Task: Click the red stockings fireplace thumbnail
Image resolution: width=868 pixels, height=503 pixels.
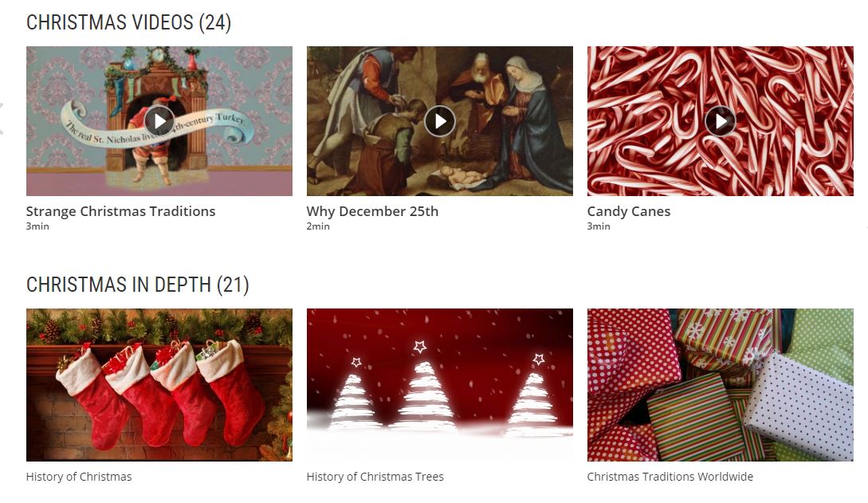Action: click(159, 385)
